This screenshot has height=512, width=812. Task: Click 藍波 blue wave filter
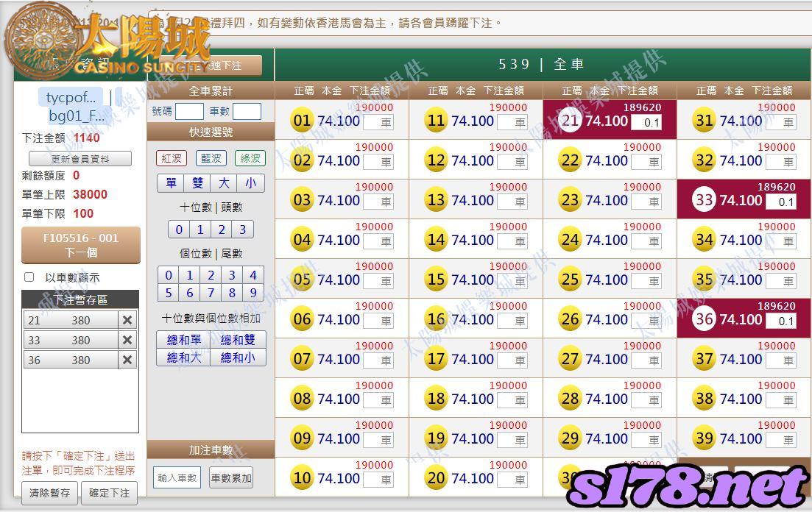click(211, 158)
